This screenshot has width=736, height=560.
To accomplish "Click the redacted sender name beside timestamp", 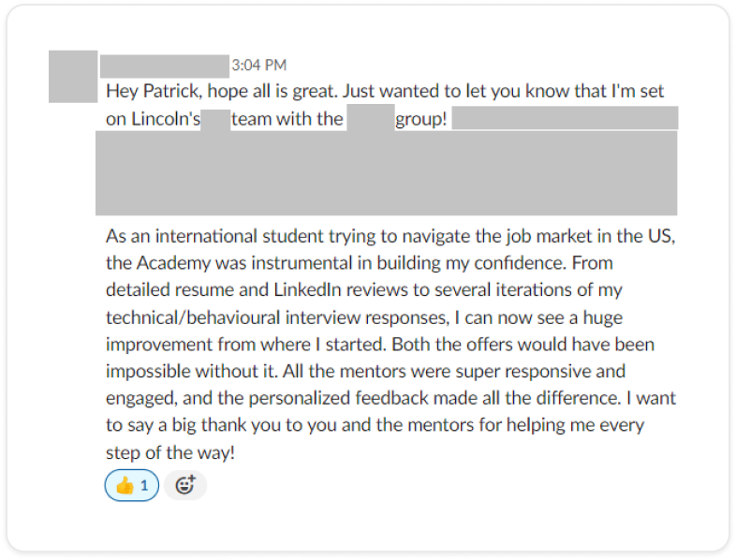I will tap(165, 66).
